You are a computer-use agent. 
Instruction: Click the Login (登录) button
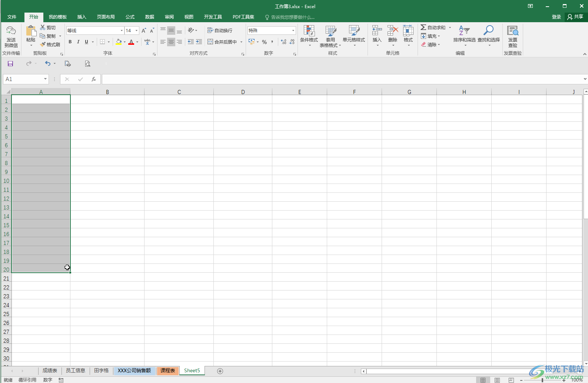tap(556, 17)
